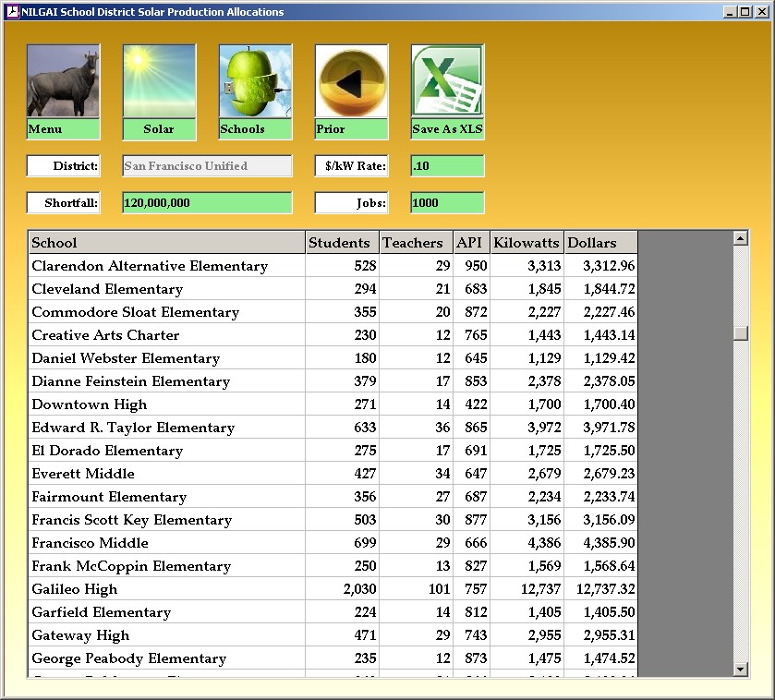Click the vertical scrollbar thumb
Screen dimensions: 775x700
pyautogui.click(x=740, y=333)
